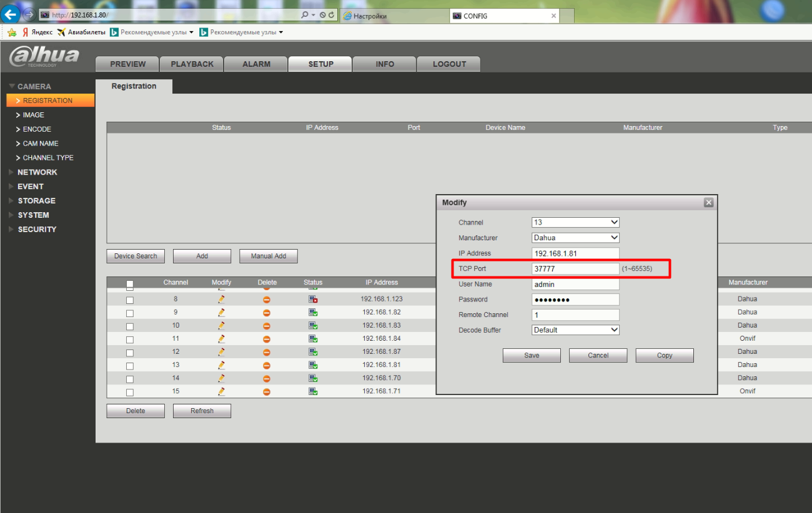812x513 pixels.
Task: Check the select-all checkbox in table header
Action: coord(130,284)
